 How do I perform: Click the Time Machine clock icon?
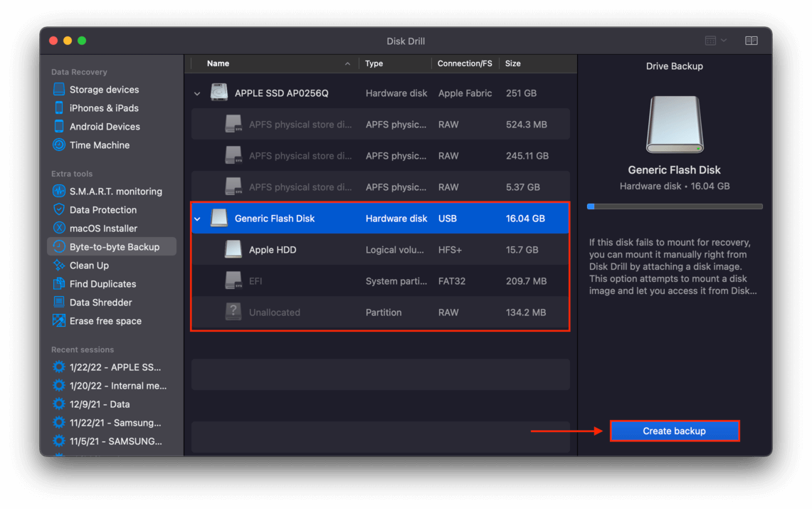59,145
